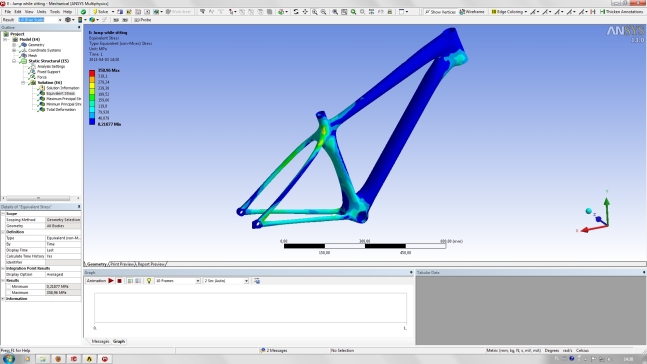
Task: Open the Tools menu
Action: coord(55,12)
